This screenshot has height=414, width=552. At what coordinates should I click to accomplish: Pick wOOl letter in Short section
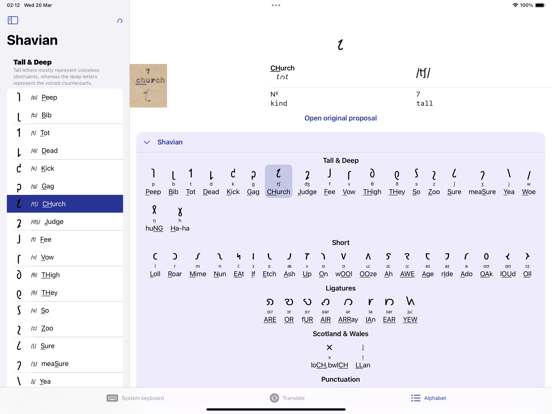[x=344, y=265]
